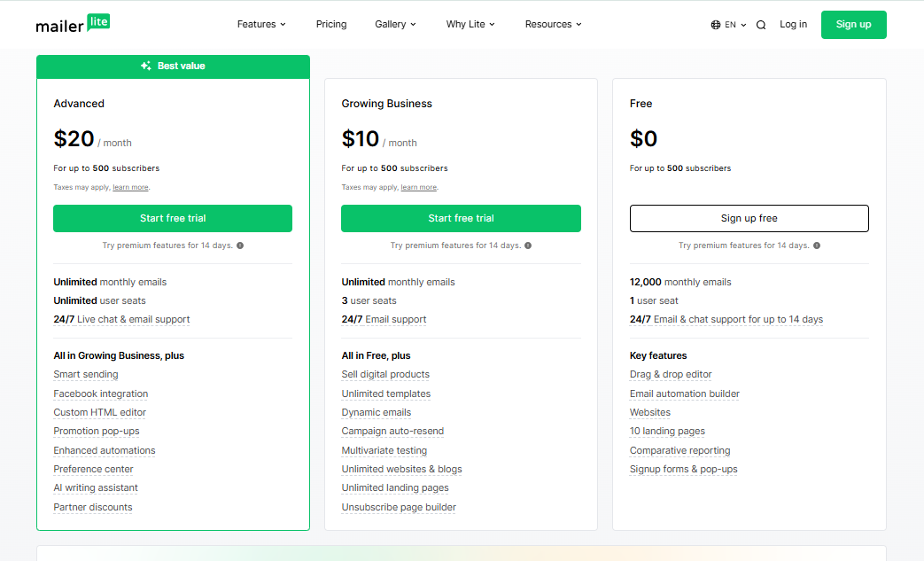Click info icon under Free plan trial note

[x=817, y=245]
